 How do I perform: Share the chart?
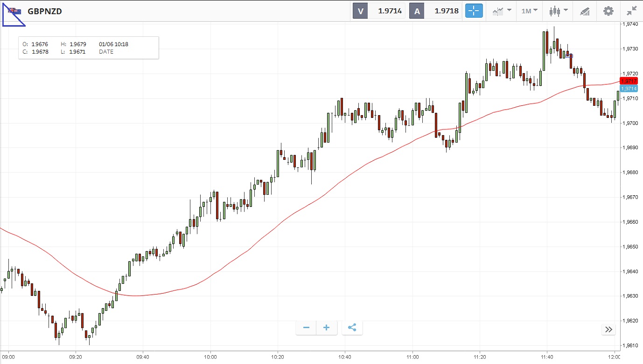[x=352, y=328]
